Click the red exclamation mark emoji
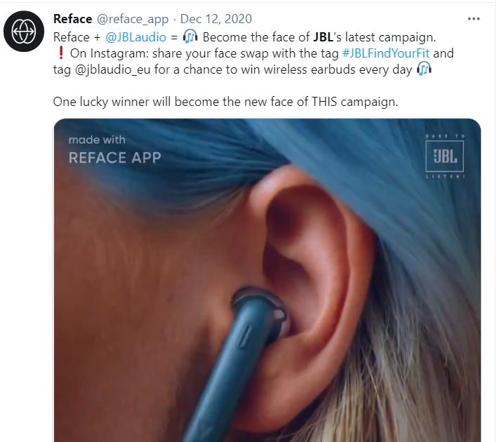This screenshot has height=442, width=504. pyautogui.click(x=61, y=53)
